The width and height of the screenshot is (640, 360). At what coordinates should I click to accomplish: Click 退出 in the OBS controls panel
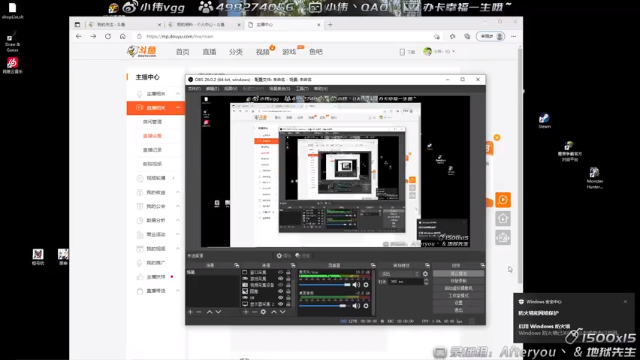click(x=458, y=310)
